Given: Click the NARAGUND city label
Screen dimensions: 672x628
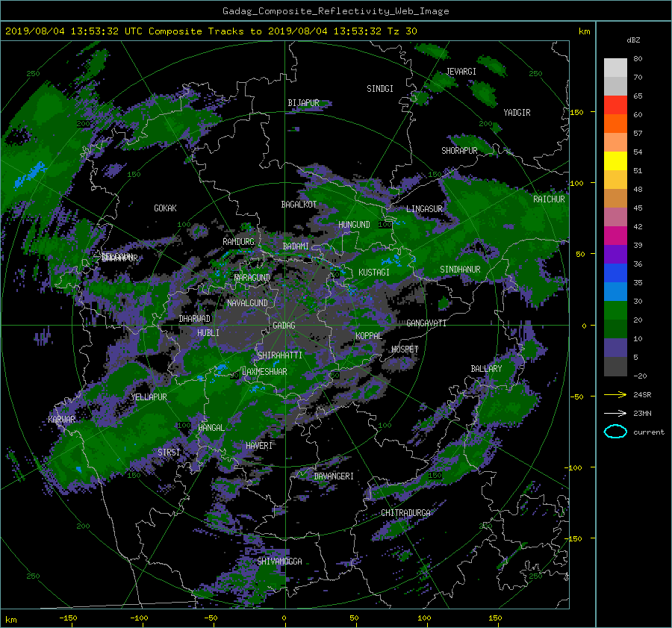Looking at the screenshot, I should pos(252,278).
